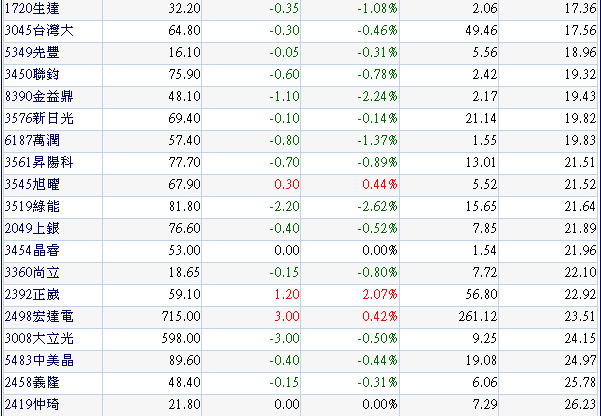601x416 pixels.
Task: Click last-column value 21.89 in 上銀 row
Action: [x=580, y=229]
